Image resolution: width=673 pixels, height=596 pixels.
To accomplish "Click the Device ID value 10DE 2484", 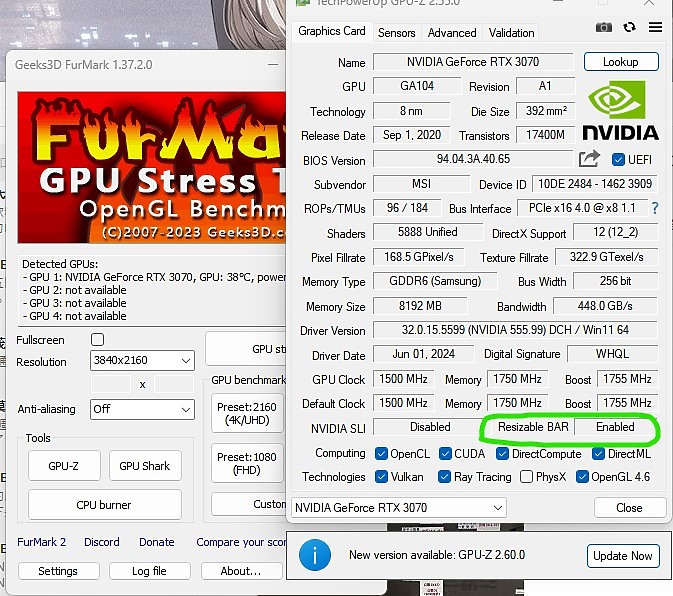I will (x=595, y=184).
